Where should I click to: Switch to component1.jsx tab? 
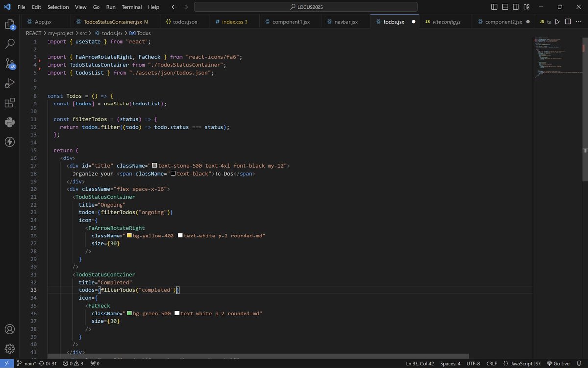(x=291, y=22)
